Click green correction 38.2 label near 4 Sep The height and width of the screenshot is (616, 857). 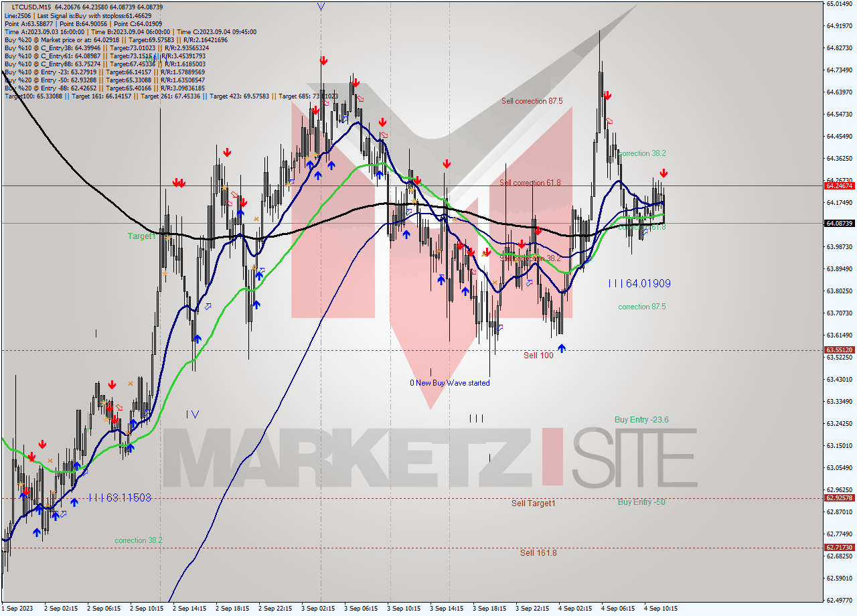pos(642,153)
